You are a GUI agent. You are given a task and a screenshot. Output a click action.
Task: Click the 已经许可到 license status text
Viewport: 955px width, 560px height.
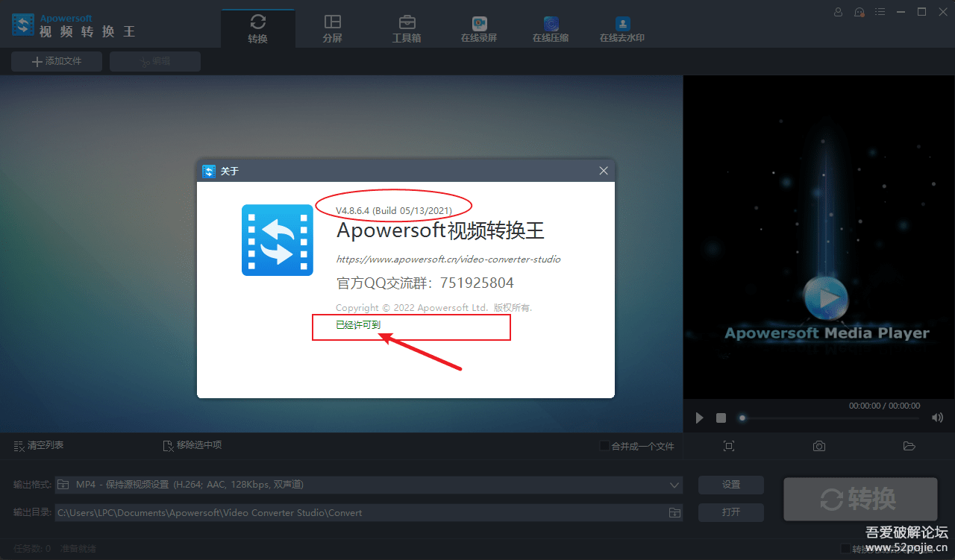[x=358, y=324]
